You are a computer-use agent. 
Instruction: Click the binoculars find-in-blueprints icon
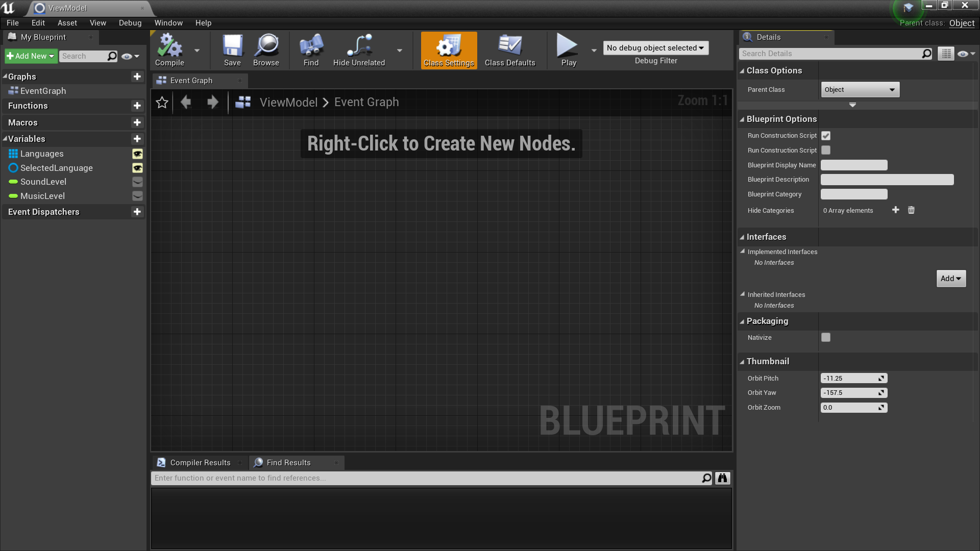722,478
